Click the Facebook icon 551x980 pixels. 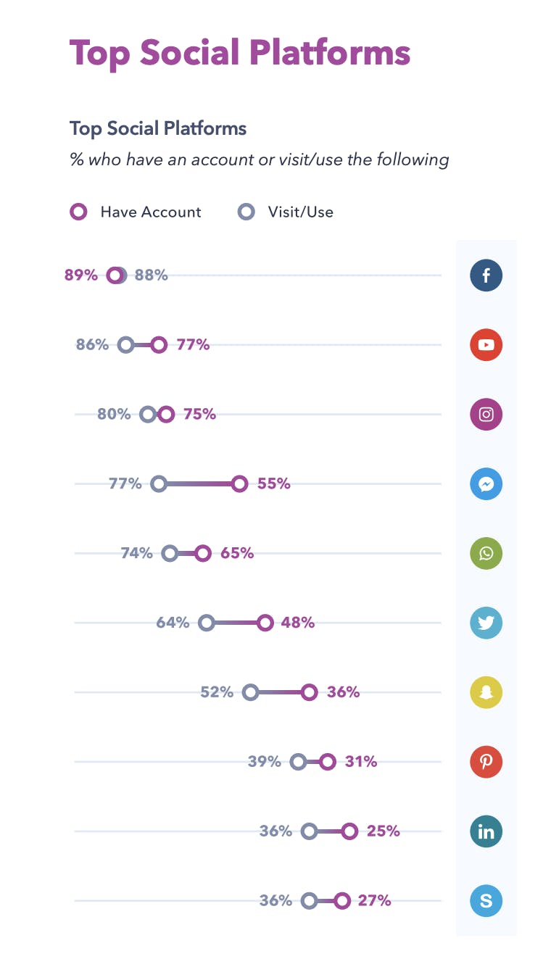[x=486, y=275]
